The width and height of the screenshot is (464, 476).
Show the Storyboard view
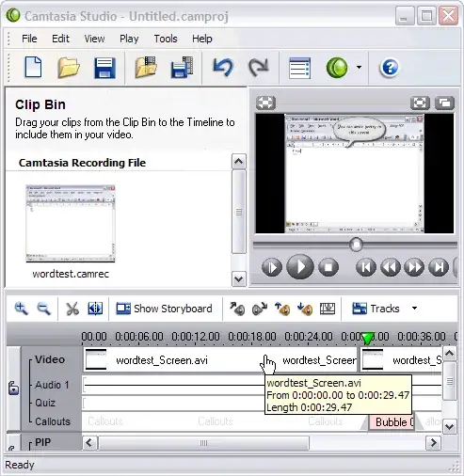click(164, 309)
